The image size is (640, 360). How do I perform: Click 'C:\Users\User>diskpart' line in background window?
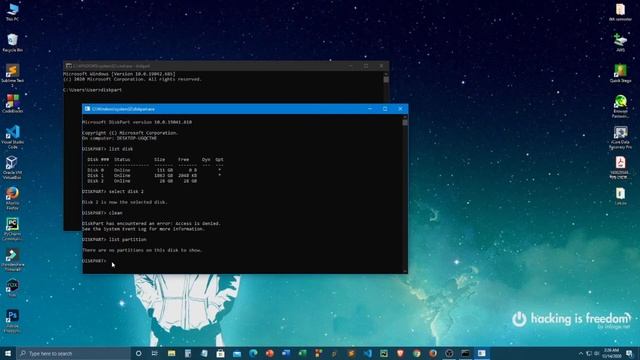(93, 90)
